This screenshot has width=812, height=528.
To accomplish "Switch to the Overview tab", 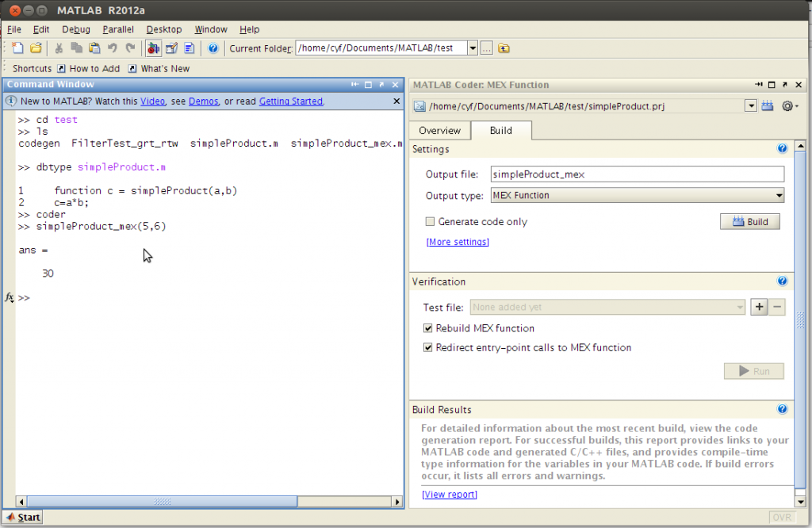I will [x=439, y=130].
